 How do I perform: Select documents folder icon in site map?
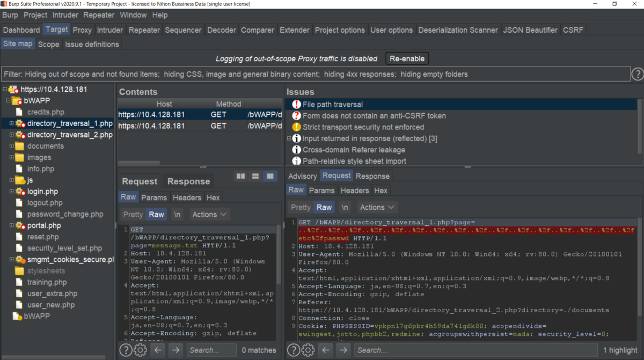click(19, 146)
